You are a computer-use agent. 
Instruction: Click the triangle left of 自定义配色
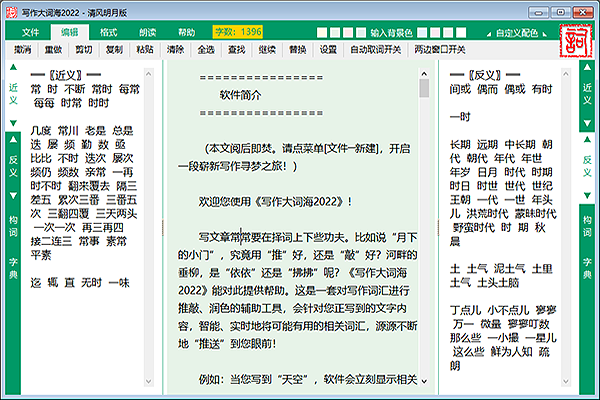(489, 34)
